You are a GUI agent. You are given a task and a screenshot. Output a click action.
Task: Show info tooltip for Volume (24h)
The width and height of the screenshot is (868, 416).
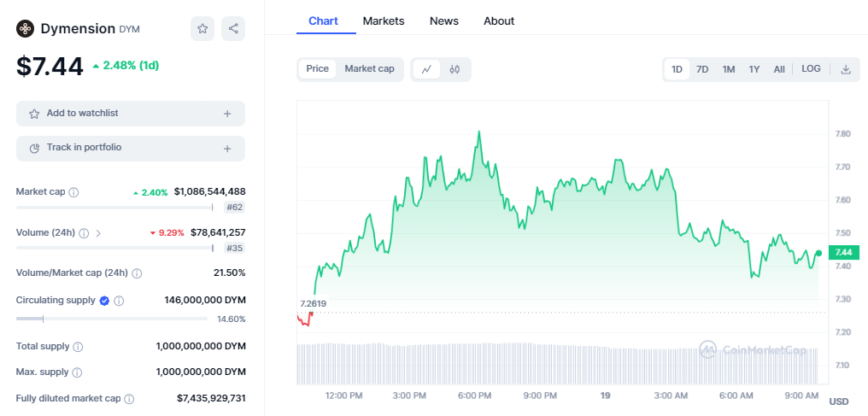point(84,233)
